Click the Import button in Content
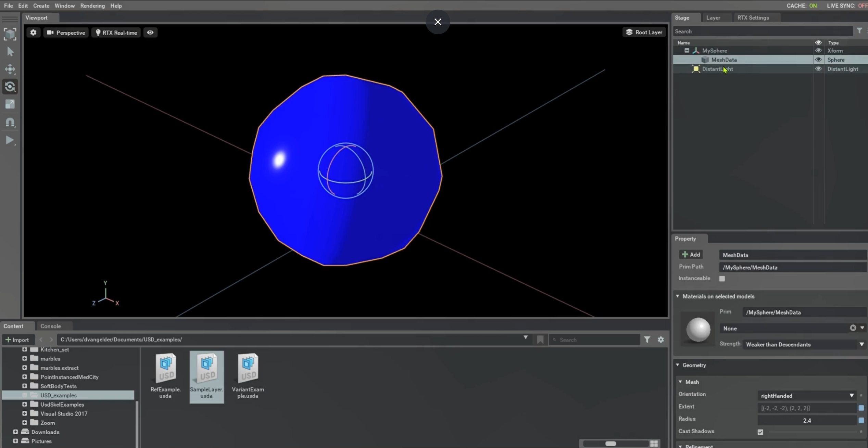 pyautogui.click(x=17, y=340)
